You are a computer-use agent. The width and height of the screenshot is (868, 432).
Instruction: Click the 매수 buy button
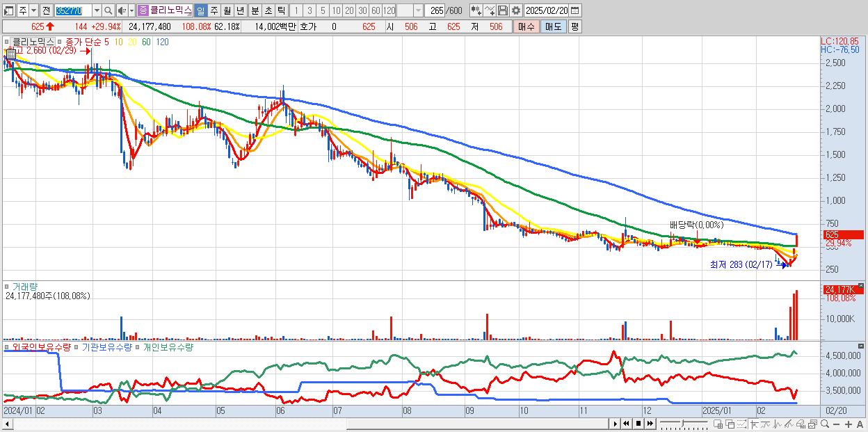(526, 26)
